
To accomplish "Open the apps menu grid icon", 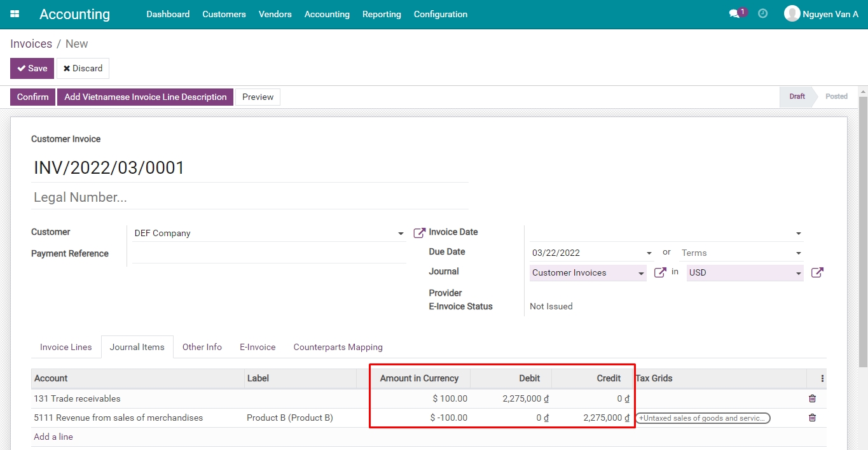I will point(14,13).
